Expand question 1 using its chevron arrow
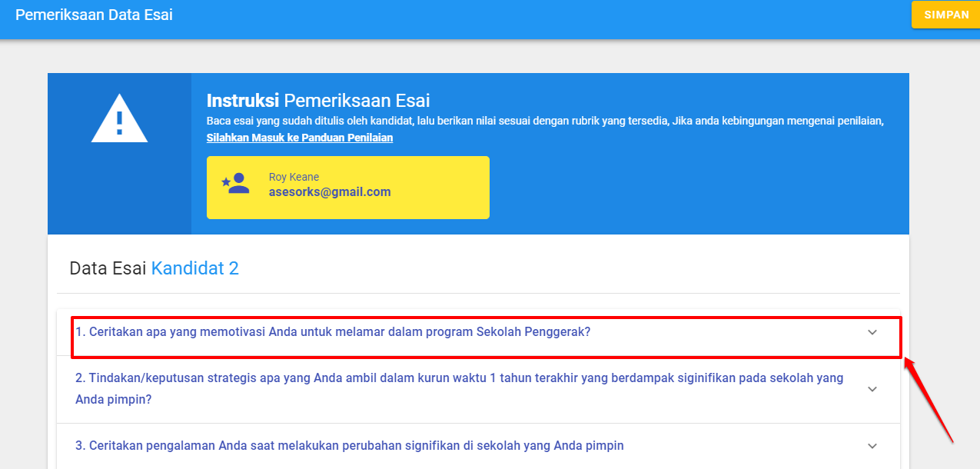The image size is (980, 469). pos(872,332)
